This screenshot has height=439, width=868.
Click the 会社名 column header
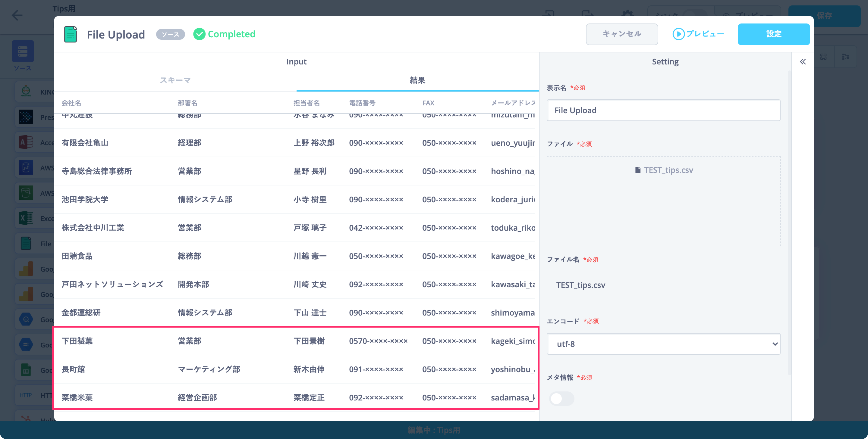pos(71,103)
